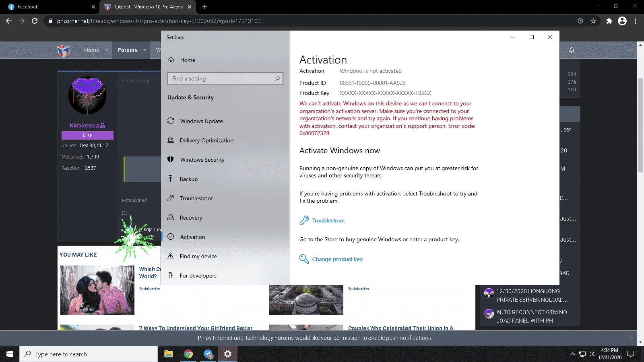The width and height of the screenshot is (644, 362).
Task: Open Windows Start menu
Action: [10, 354]
